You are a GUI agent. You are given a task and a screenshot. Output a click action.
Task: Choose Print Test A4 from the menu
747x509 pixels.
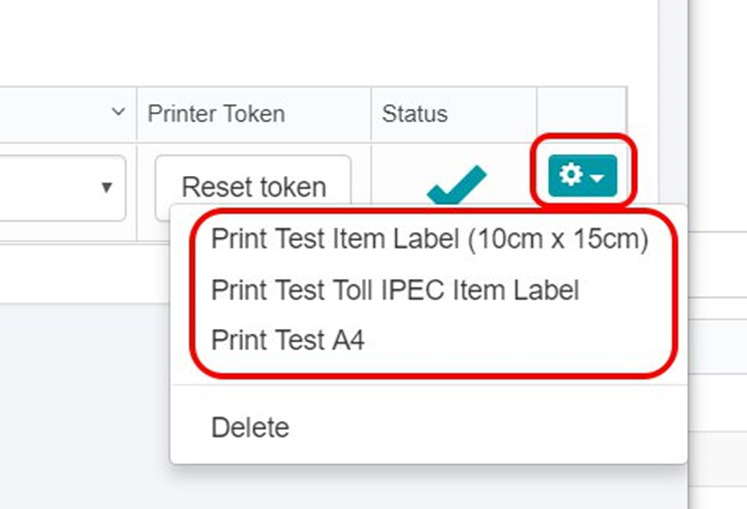[288, 340]
